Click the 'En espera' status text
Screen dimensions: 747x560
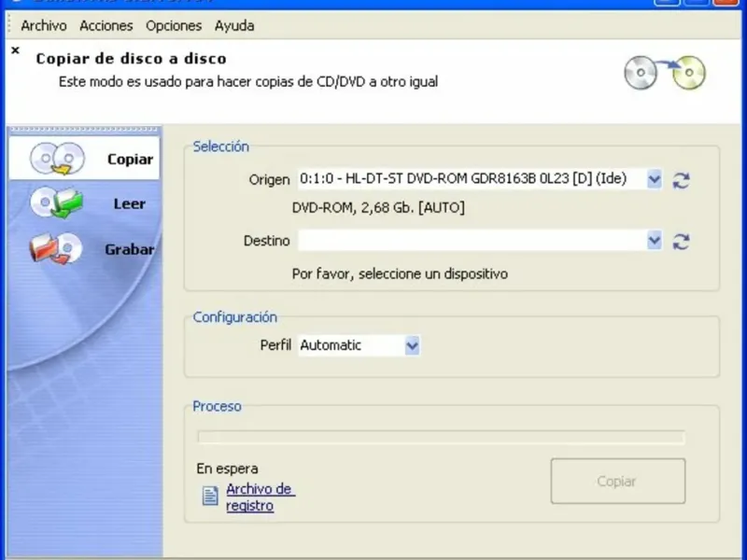(x=227, y=469)
